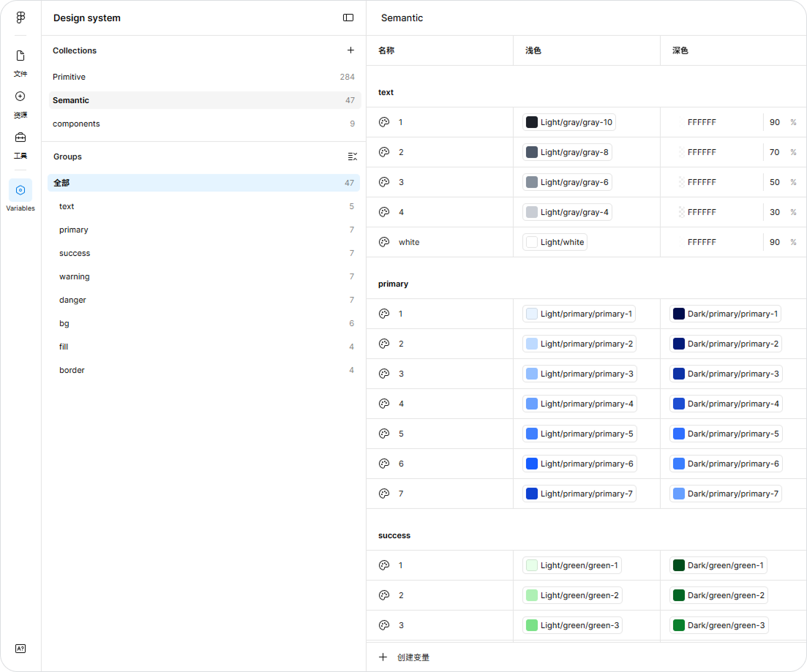807x672 pixels.
Task: Click the plus icon beside 创建变量
Action: click(x=383, y=657)
